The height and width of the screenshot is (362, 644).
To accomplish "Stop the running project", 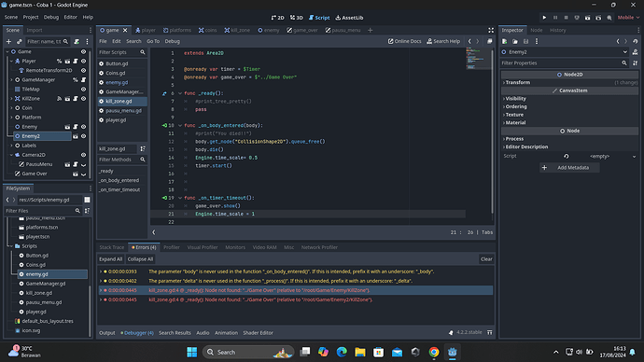I will click(566, 18).
